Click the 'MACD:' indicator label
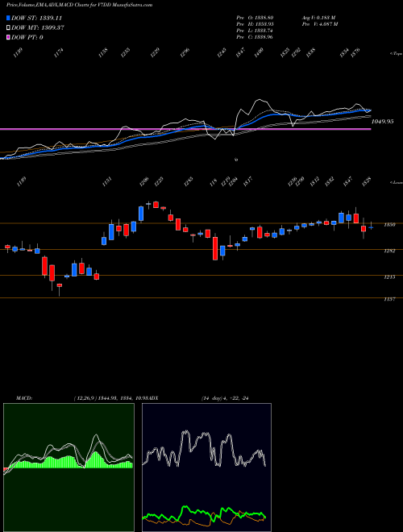 click(24, 398)
